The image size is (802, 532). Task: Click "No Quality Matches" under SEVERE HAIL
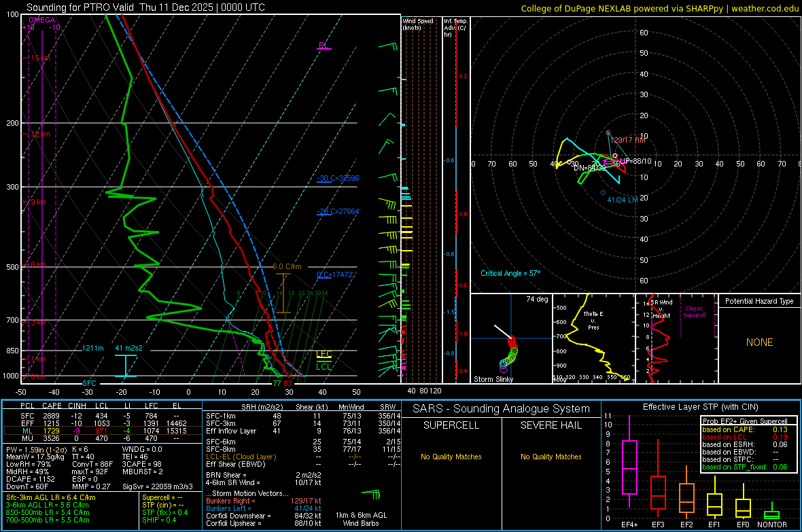pyautogui.click(x=551, y=457)
